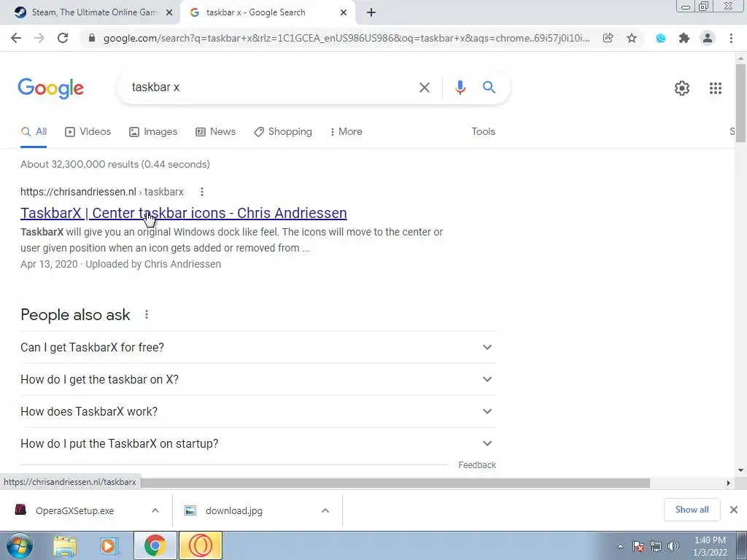Image resolution: width=747 pixels, height=560 pixels.
Task: Click the scroll down arrow of the page
Action: (740, 470)
